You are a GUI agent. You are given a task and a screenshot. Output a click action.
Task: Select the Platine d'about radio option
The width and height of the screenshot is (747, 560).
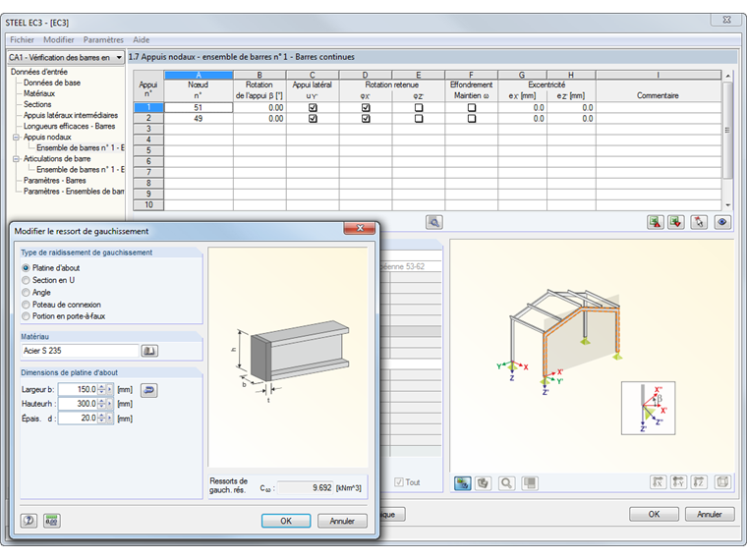pos(26,268)
